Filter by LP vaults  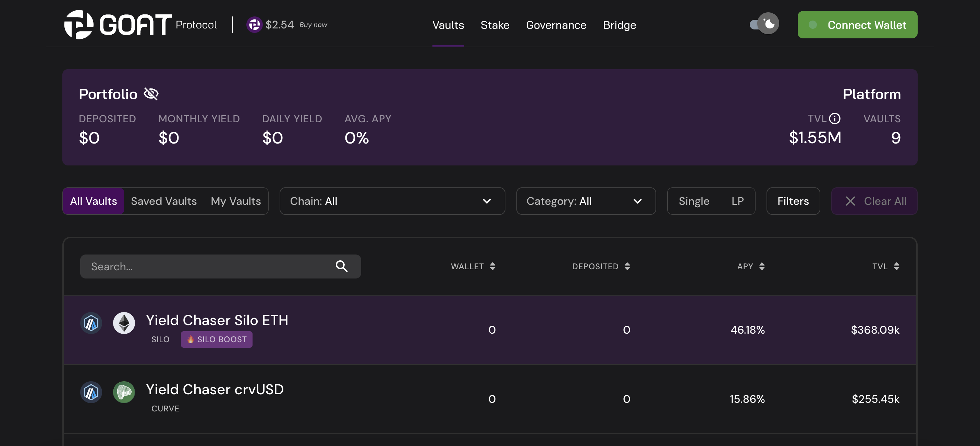coord(737,201)
